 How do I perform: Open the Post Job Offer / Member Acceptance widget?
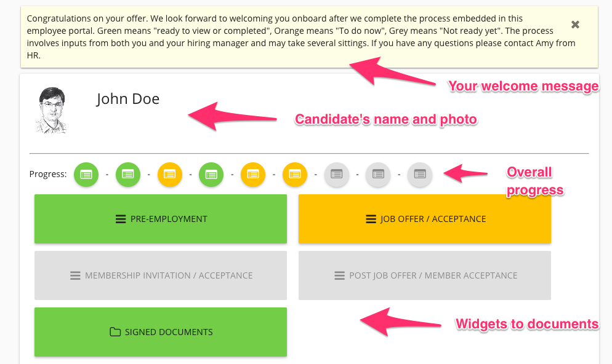(x=424, y=275)
